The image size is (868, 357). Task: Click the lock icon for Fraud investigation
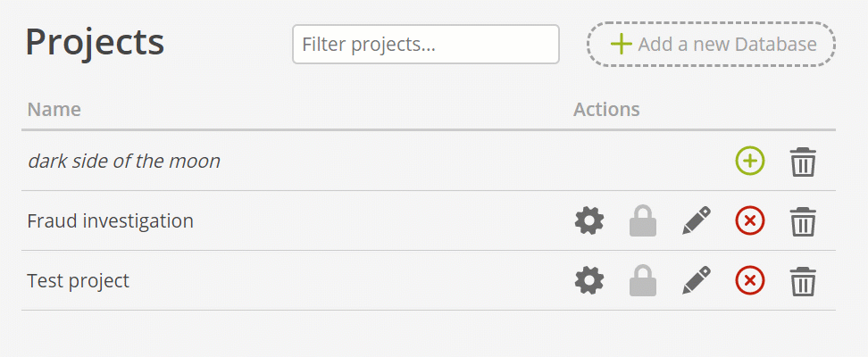[643, 220]
